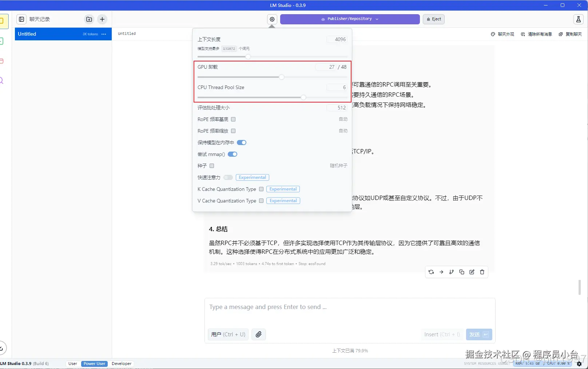588x369 pixels.
Task: Enable RoPE 频率基底 checkbox
Action: click(x=233, y=119)
